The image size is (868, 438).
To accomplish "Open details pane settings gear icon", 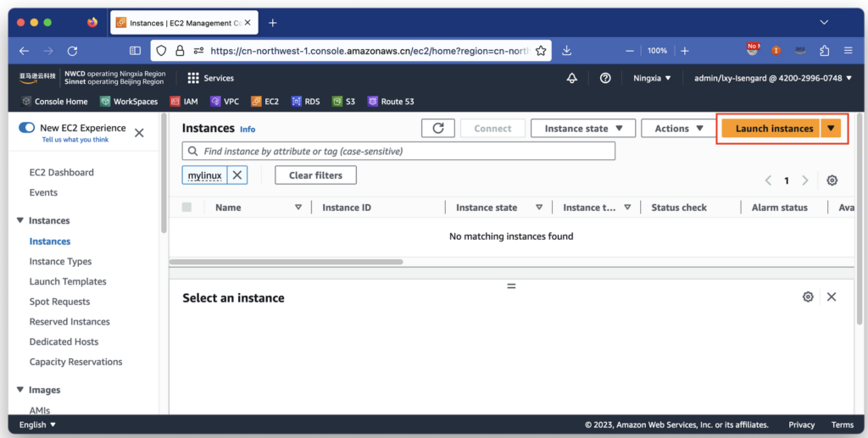I will coord(808,297).
